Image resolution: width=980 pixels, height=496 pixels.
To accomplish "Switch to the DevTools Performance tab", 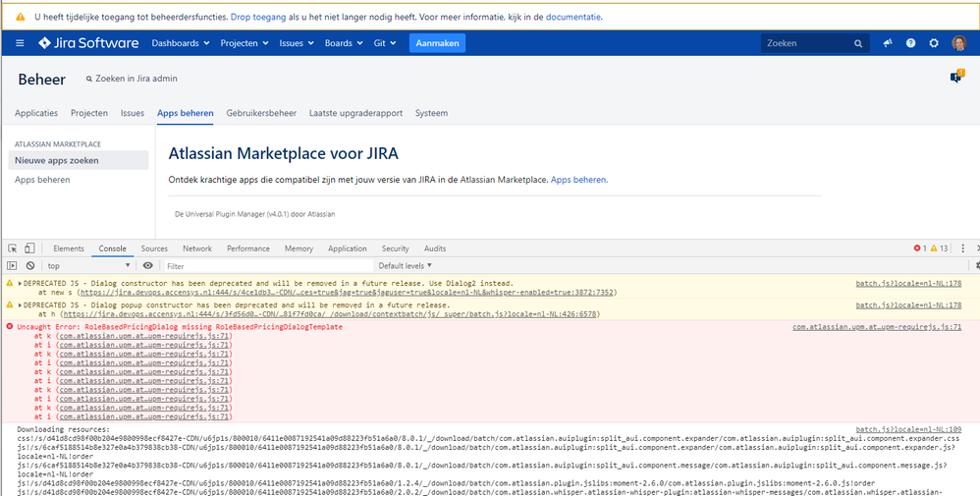I will [248, 248].
